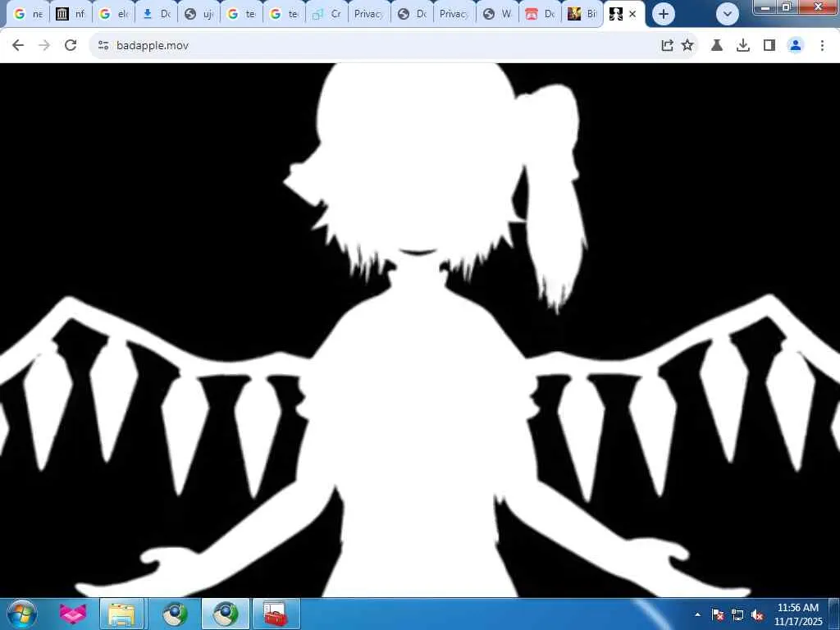840x630 pixels.
Task: Expand the tab search dropdown
Action: [728, 14]
